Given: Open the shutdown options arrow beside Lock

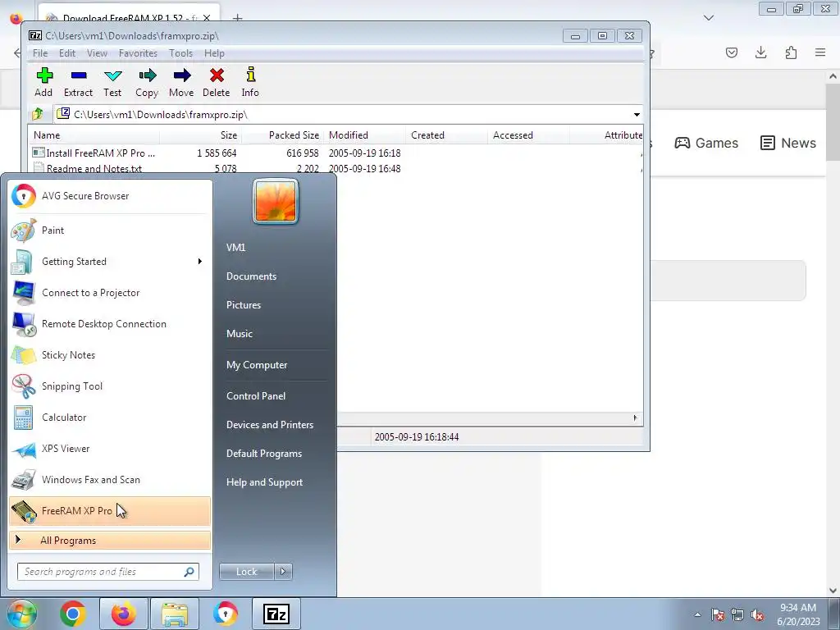Looking at the screenshot, I should coord(283,572).
